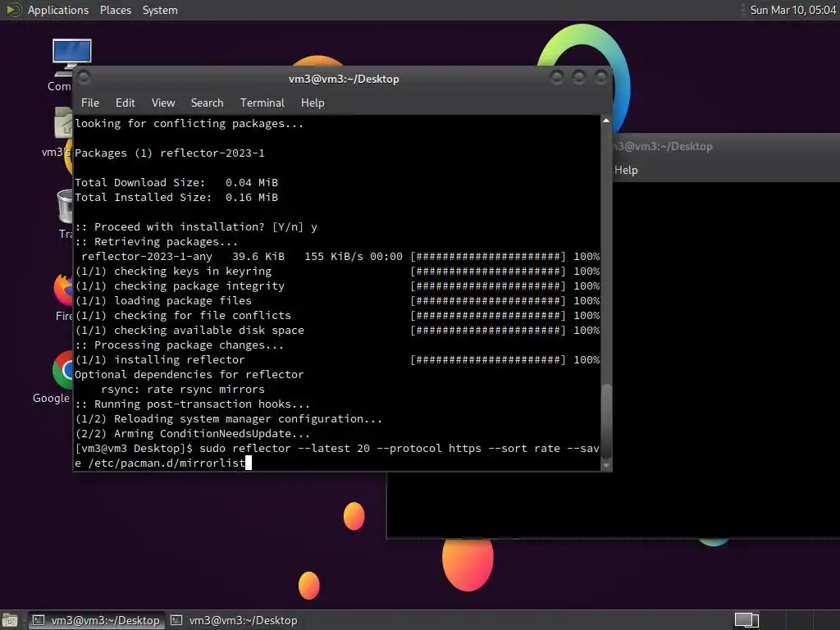Image resolution: width=840 pixels, height=630 pixels.
Task: Click 'loading package files' line
Action: point(337,301)
